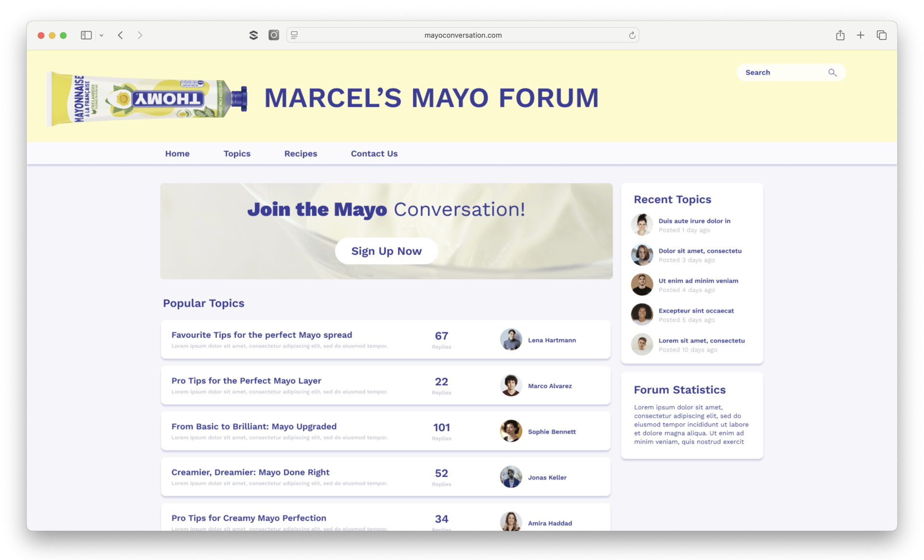
Task: Toggle the browser sidebar icon
Action: (x=86, y=35)
